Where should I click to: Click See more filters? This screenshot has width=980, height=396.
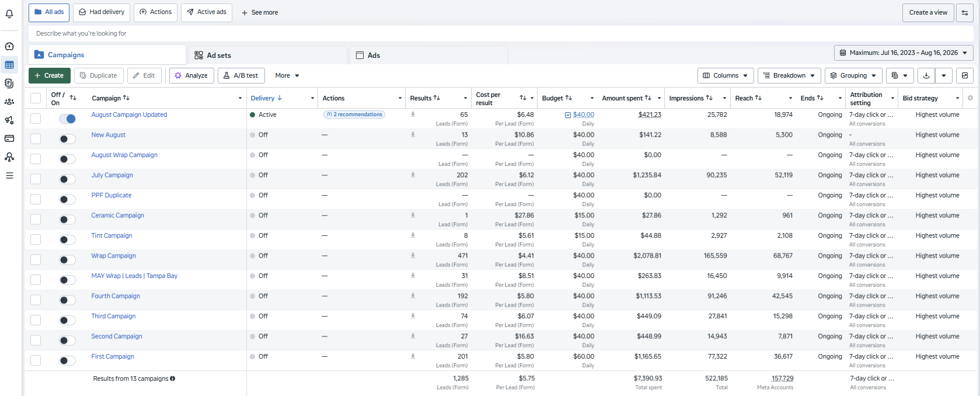(260, 12)
